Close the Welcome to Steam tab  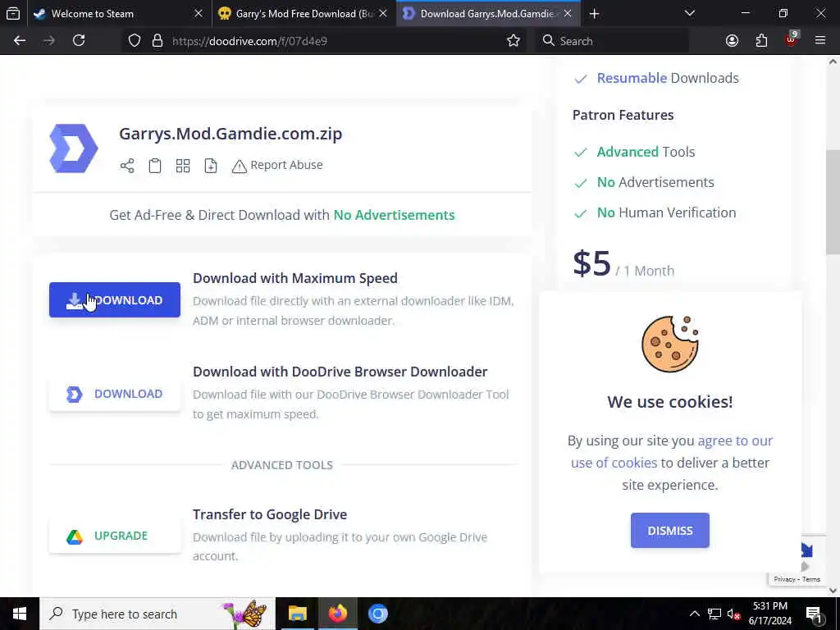(199, 14)
